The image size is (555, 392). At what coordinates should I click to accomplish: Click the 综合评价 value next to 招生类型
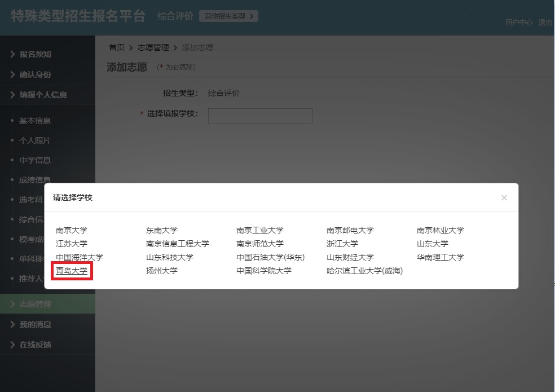coord(224,93)
